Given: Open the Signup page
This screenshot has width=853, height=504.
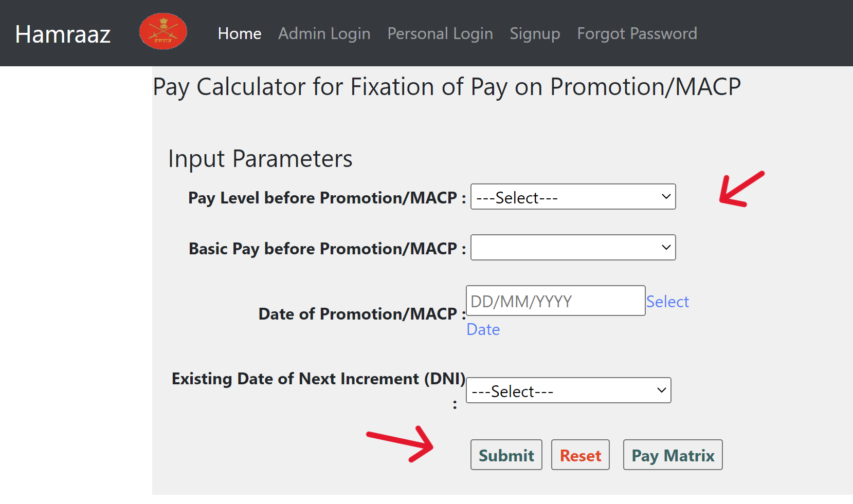Looking at the screenshot, I should pos(535,33).
